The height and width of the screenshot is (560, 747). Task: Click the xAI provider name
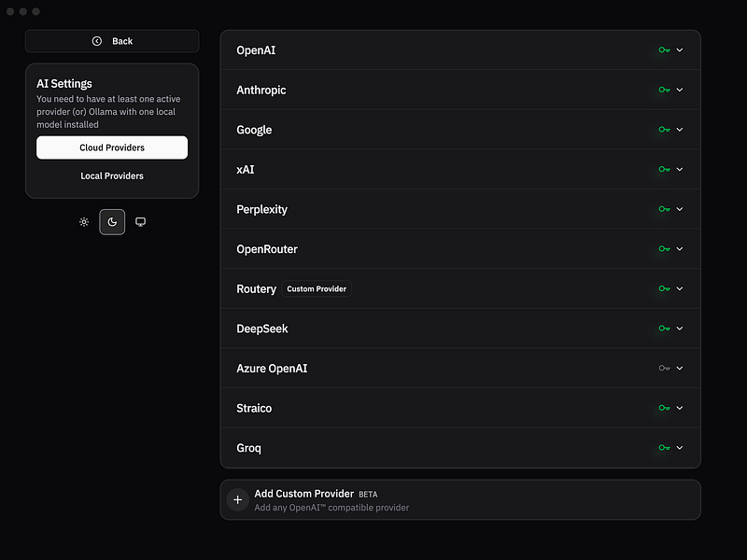click(x=246, y=170)
